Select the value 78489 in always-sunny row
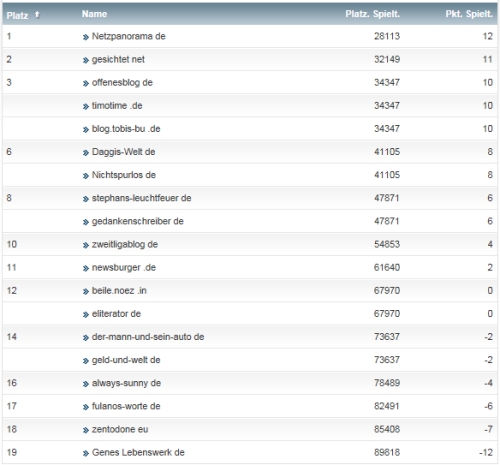This screenshot has width=500, height=465. (x=387, y=383)
